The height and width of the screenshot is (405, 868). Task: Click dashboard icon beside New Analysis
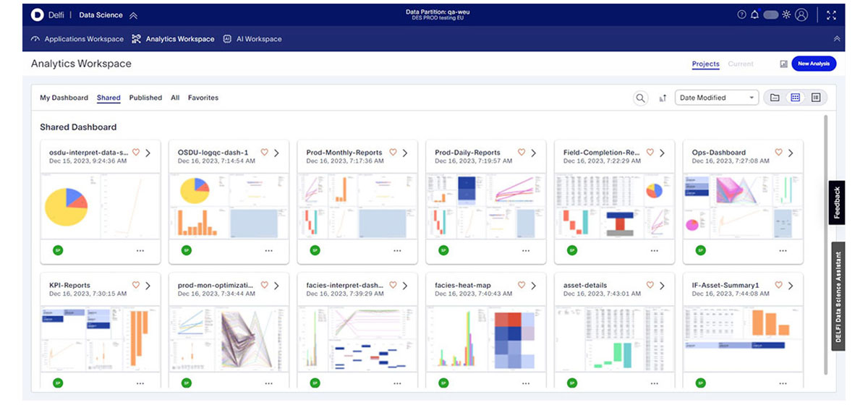point(783,64)
